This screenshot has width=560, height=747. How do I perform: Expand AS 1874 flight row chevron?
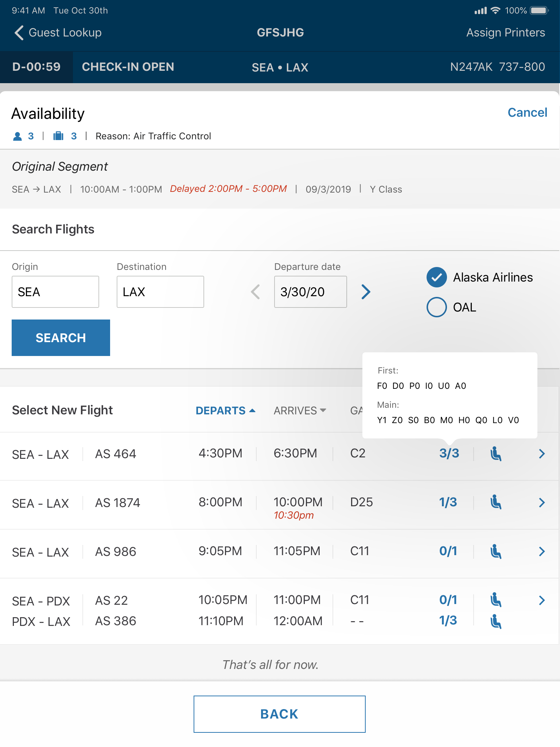542,503
